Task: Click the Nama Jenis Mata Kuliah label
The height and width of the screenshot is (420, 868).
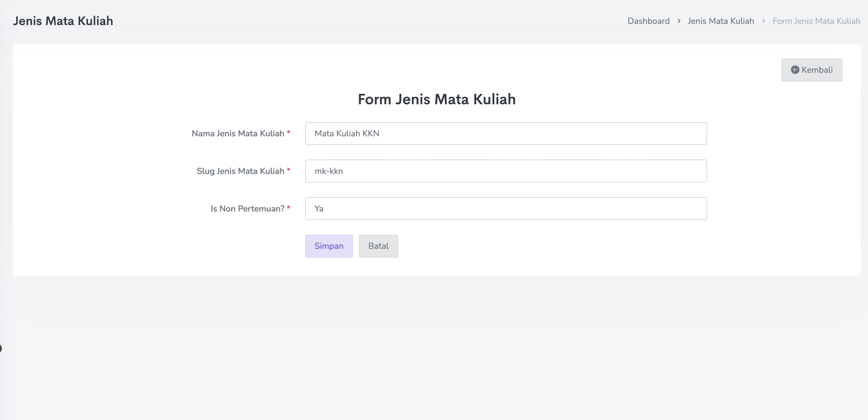Action: (238, 133)
